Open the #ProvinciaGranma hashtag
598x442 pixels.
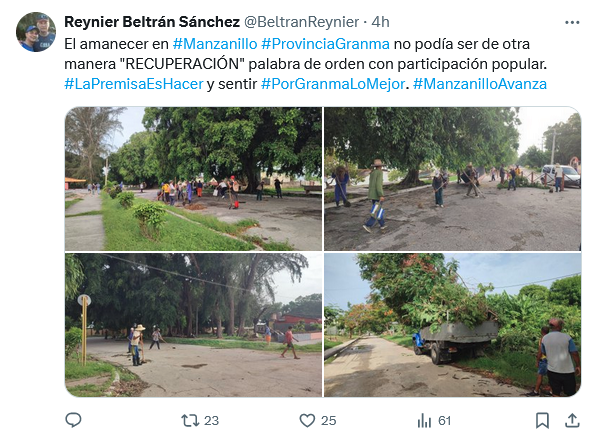[325, 44]
